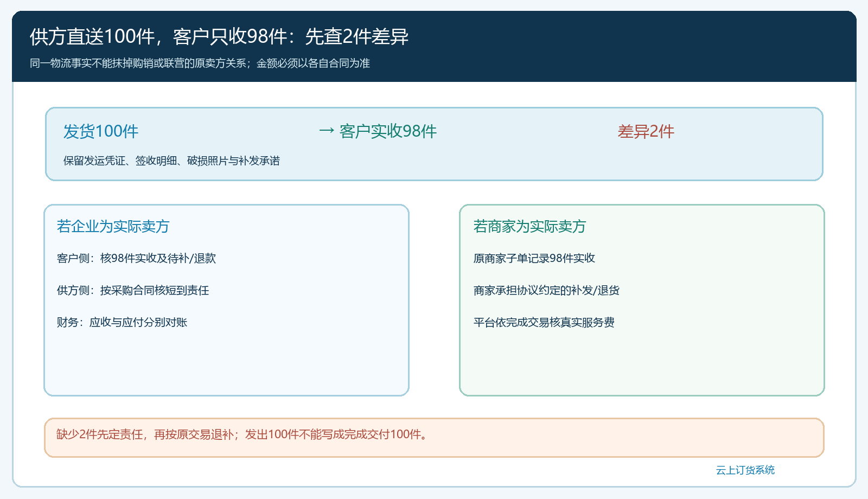
Task: Select the line '原商家子单记录98件实收'
Action: (534, 258)
